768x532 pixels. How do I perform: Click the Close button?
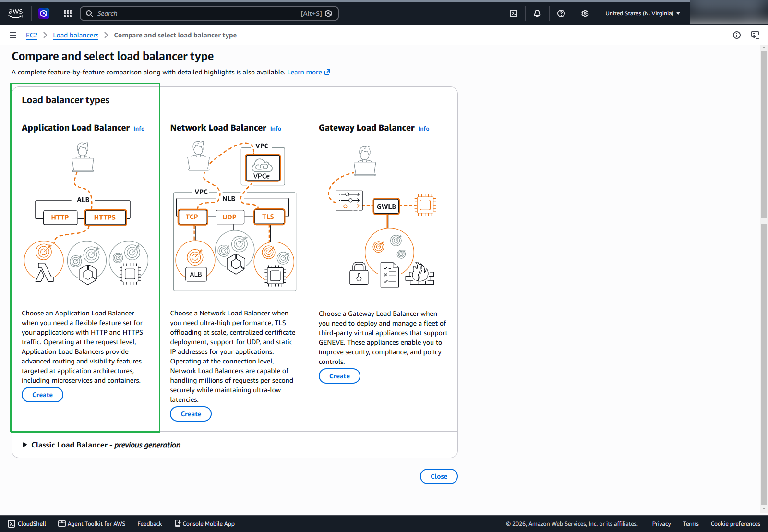[x=439, y=476]
